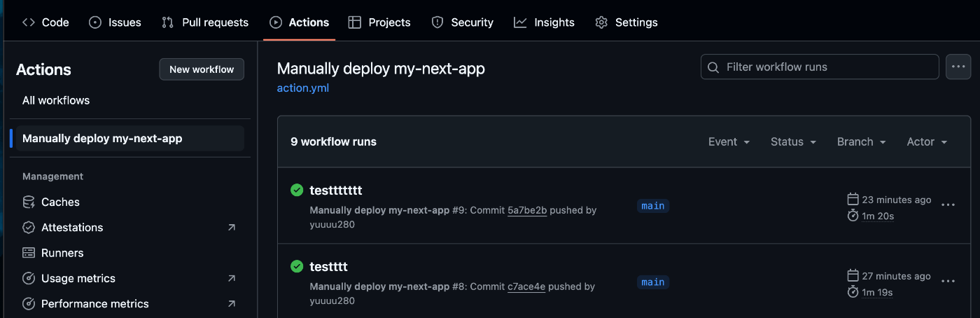Open the repository Settings tab
The height and width of the screenshot is (318, 980).
point(626,22)
